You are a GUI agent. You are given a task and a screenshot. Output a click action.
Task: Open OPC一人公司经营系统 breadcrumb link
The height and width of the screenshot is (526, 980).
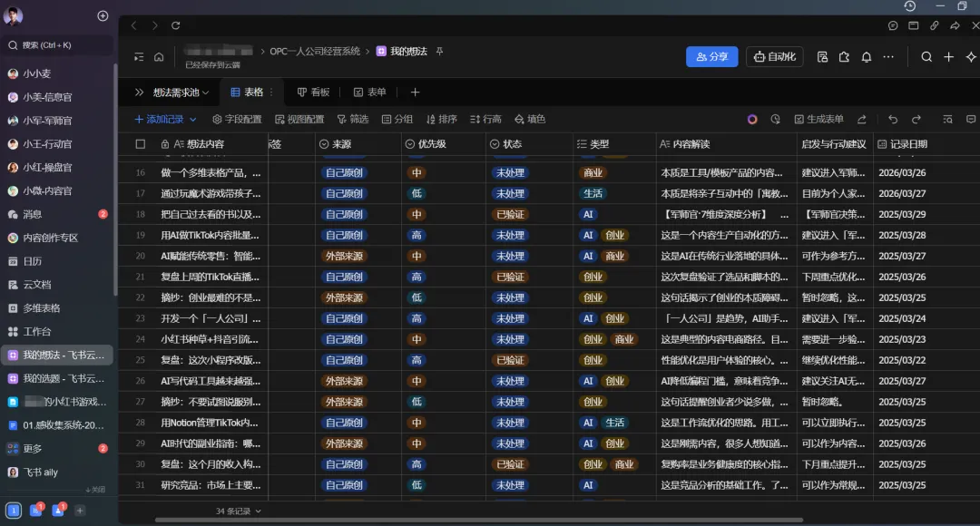pyautogui.click(x=315, y=51)
